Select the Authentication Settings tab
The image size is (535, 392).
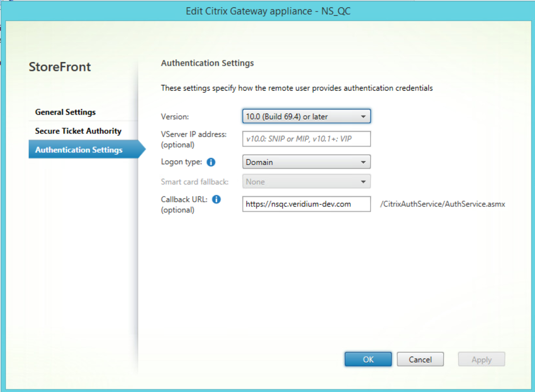79,150
